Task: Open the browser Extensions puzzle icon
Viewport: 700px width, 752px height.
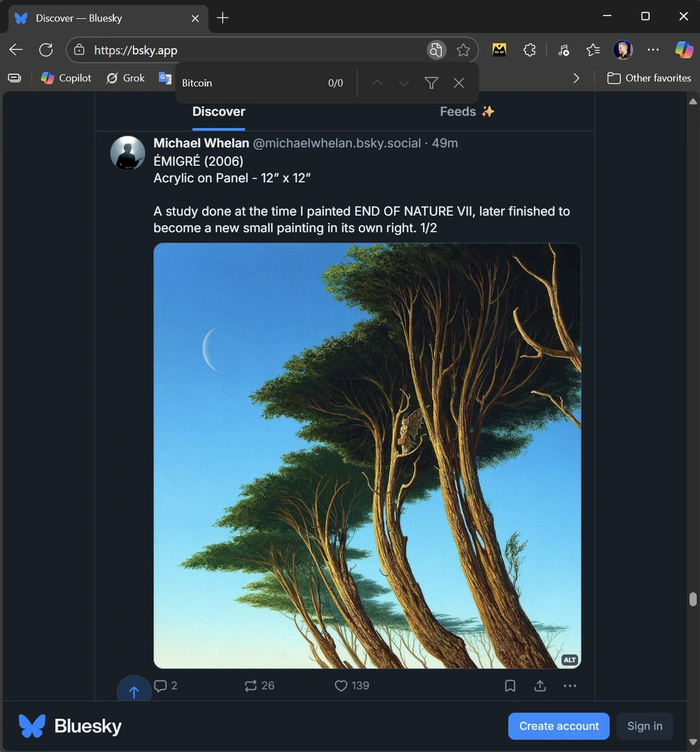Action: click(x=529, y=49)
